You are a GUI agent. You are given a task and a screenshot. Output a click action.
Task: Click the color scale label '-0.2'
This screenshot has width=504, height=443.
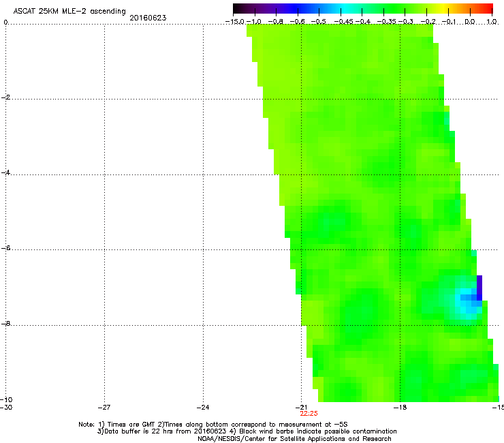click(x=428, y=22)
